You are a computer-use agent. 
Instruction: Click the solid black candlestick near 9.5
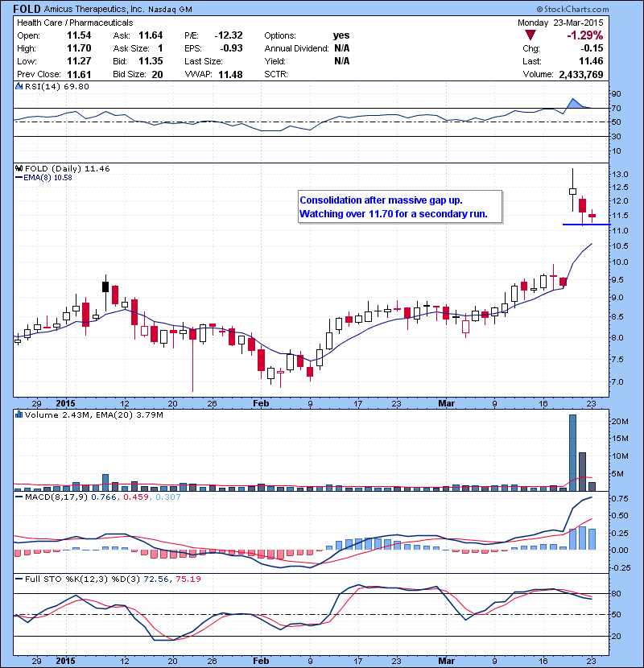(x=105, y=287)
